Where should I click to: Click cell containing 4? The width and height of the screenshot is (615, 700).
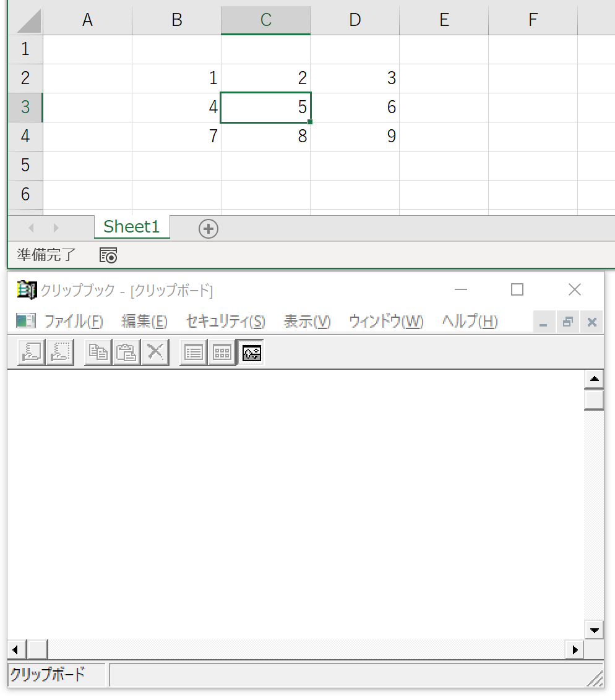[177, 107]
